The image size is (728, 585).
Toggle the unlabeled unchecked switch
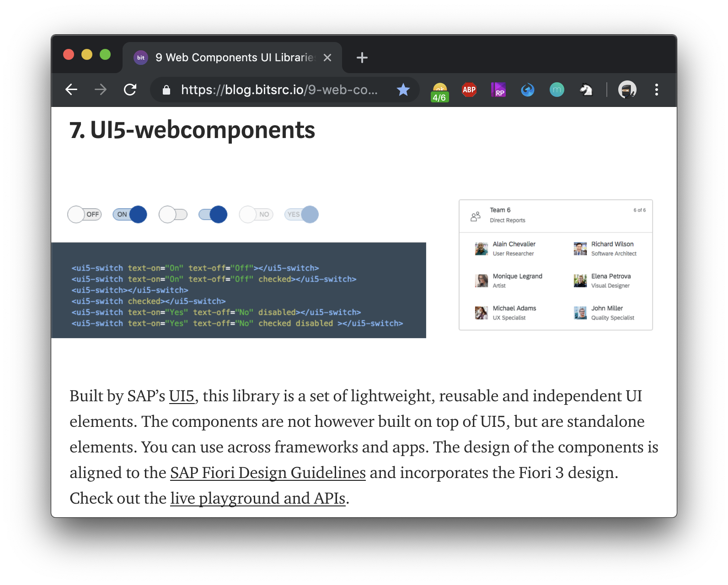coord(173,214)
